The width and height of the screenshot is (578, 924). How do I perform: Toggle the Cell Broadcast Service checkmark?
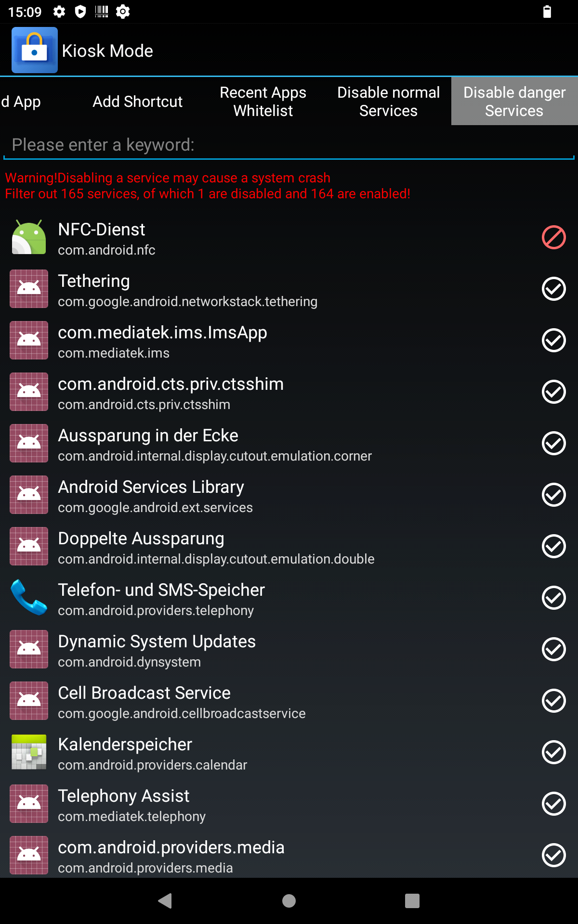(x=553, y=701)
